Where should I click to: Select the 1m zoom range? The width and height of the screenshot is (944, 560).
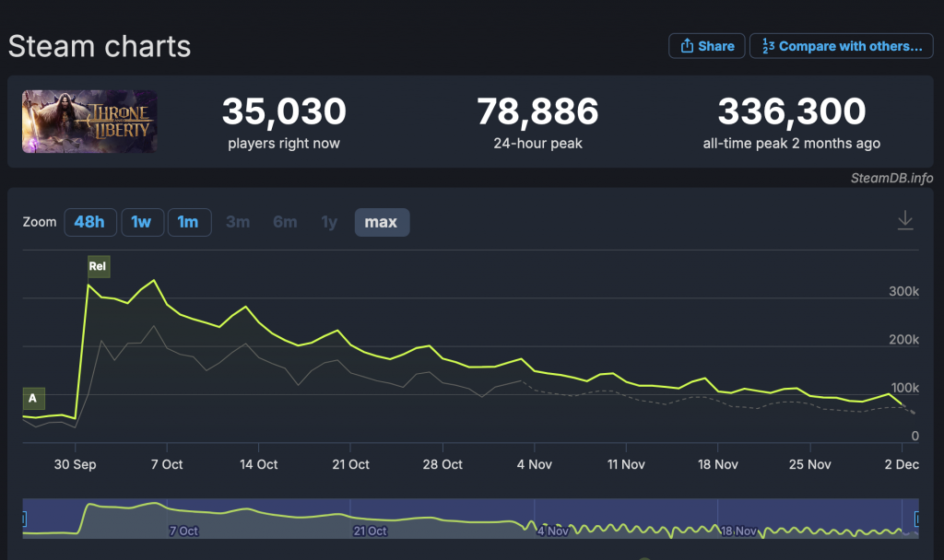pos(189,222)
